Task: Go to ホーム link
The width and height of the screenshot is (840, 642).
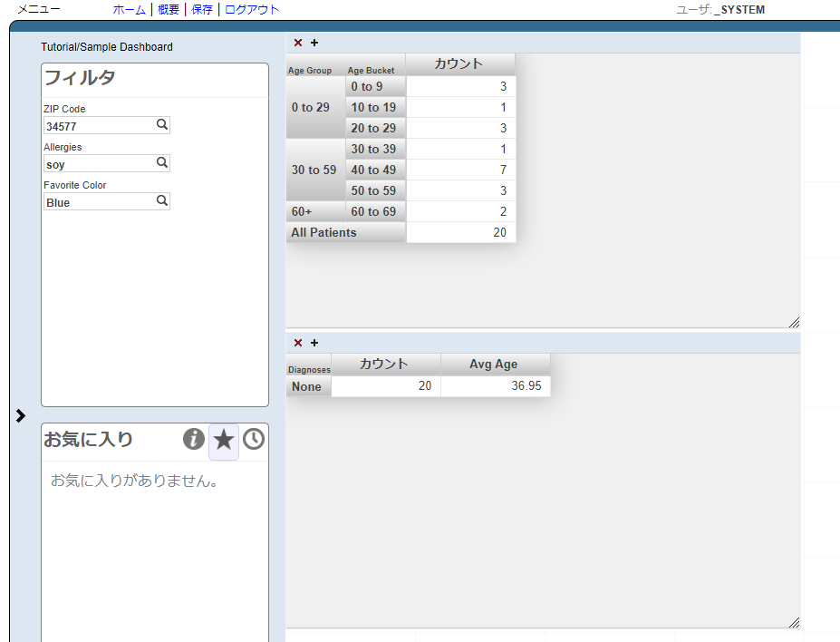Action: click(x=129, y=9)
